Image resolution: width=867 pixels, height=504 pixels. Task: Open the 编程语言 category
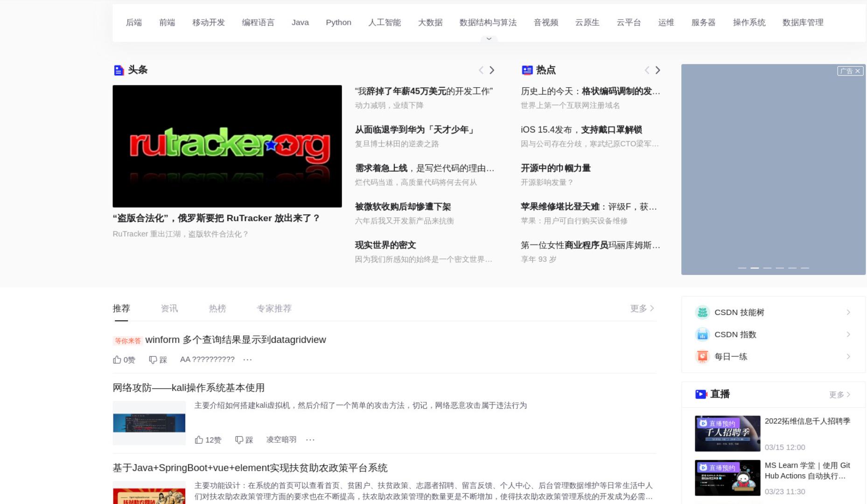(258, 22)
